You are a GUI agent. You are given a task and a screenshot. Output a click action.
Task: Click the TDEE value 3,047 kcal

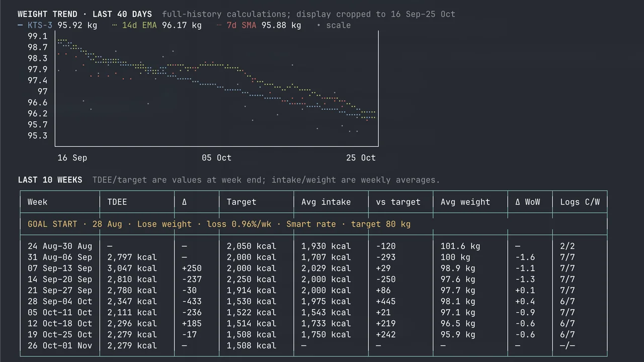pos(132,268)
